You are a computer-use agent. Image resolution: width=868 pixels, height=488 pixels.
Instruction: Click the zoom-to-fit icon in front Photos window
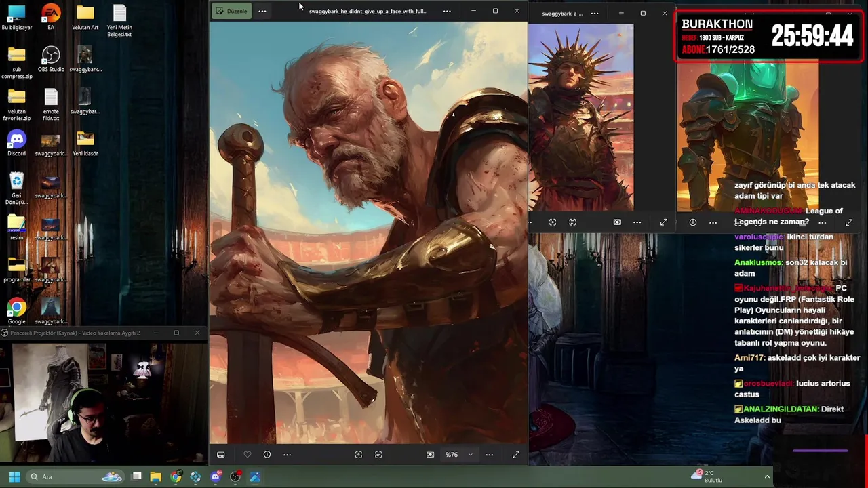359,455
